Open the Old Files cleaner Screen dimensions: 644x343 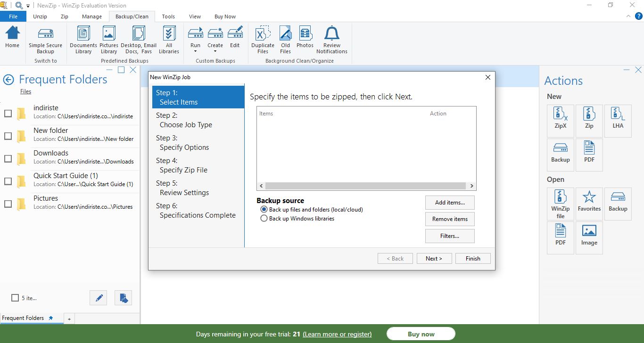285,41
